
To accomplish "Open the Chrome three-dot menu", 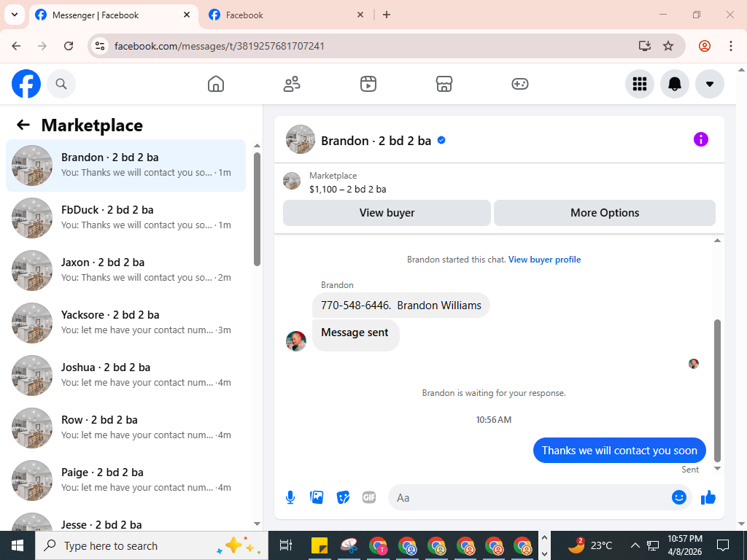I will click(x=731, y=46).
